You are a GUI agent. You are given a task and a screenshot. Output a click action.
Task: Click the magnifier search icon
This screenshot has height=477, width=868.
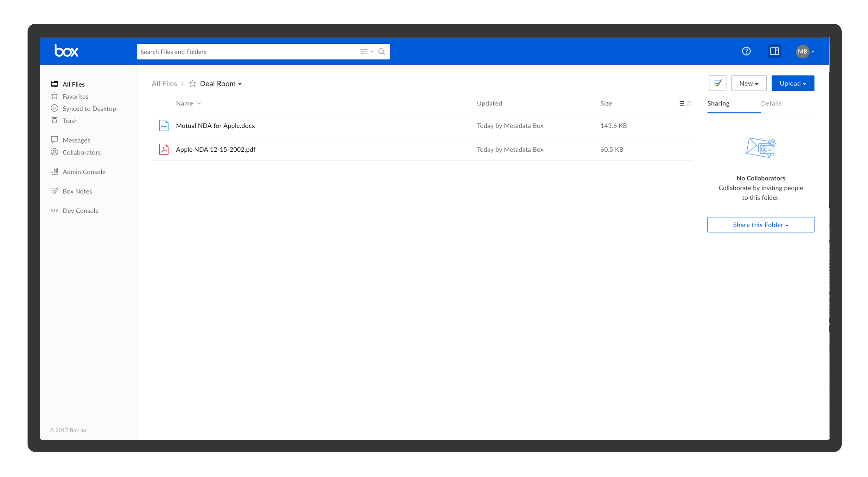pos(382,52)
